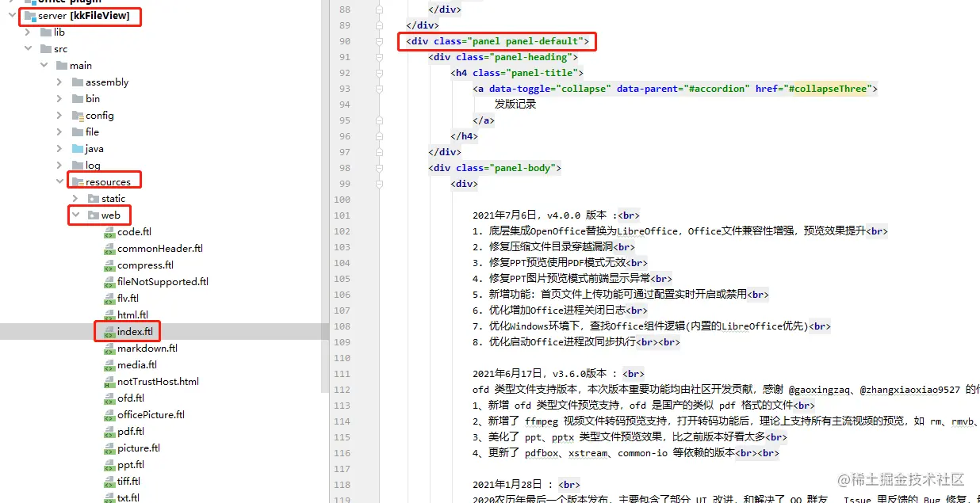Collapse the web folder arrow
The height and width of the screenshot is (503, 980).
point(76,215)
